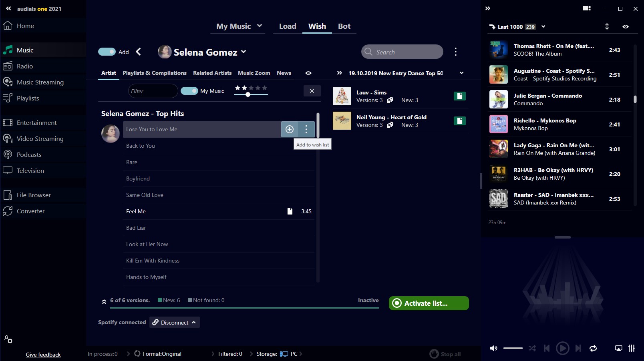The height and width of the screenshot is (361, 644).
Task: Select the Radio section in sidebar
Action: pos(24,66)
